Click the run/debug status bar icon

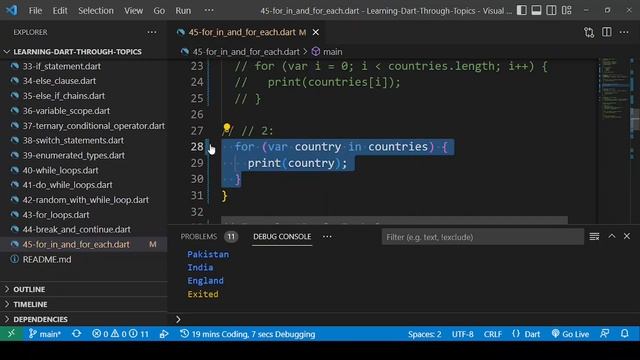(164, 334)
